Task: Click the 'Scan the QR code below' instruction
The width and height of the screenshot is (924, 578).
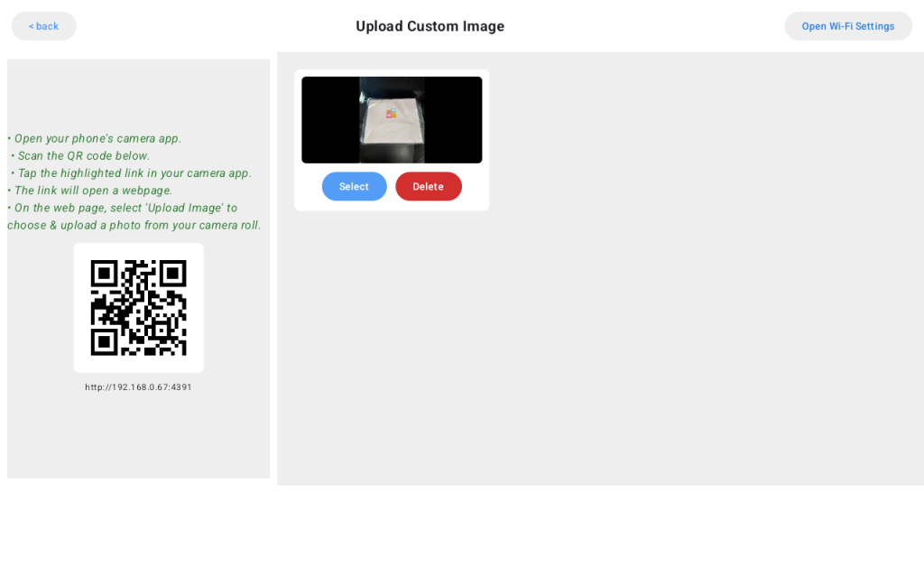Action: coord(80,155)
